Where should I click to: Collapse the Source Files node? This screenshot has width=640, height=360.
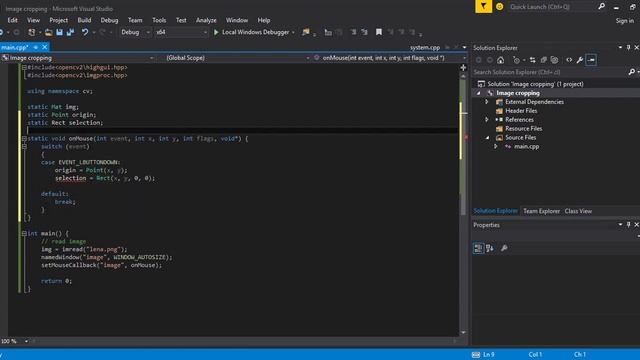click(x=487, y=138)
